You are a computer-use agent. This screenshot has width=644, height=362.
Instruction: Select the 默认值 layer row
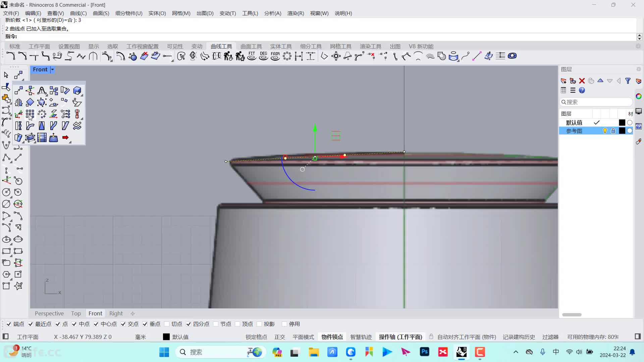point(596,123)
